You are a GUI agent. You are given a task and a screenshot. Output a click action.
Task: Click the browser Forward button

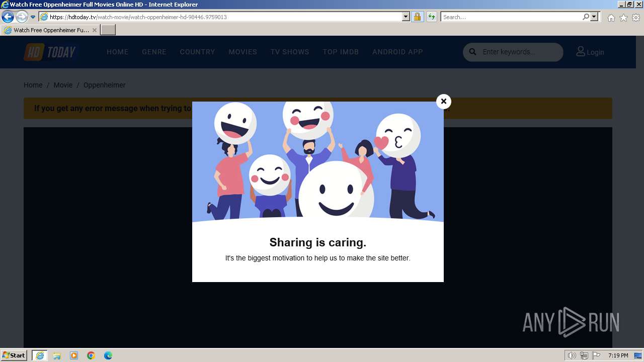22,17
